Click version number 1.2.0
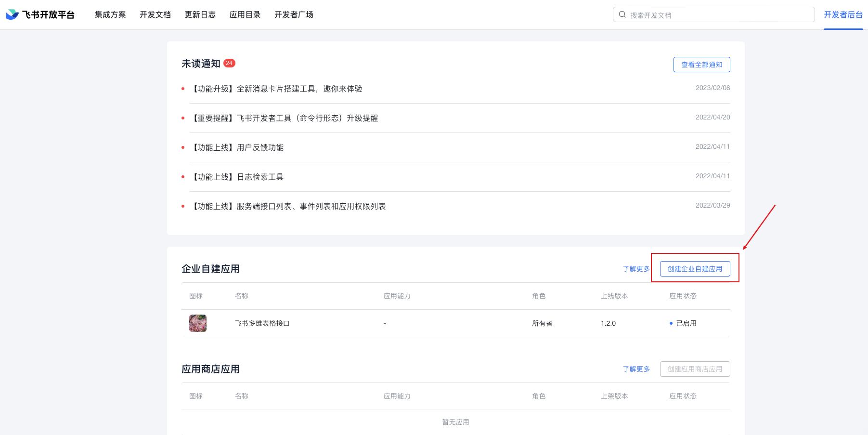Screen dimensions: 868x435 coord(608,323)
